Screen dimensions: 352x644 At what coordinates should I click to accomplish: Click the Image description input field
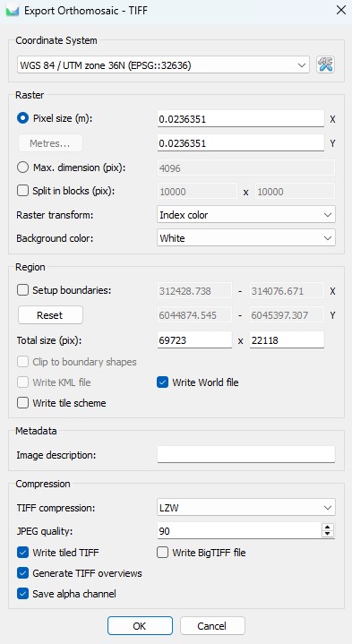(246, 455)
